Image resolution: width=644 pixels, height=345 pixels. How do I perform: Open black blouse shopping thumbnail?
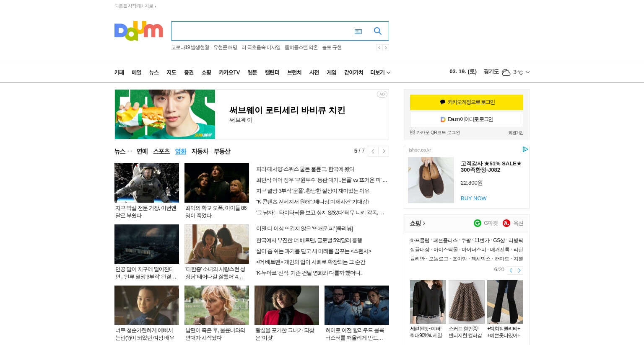pos(428,302)
